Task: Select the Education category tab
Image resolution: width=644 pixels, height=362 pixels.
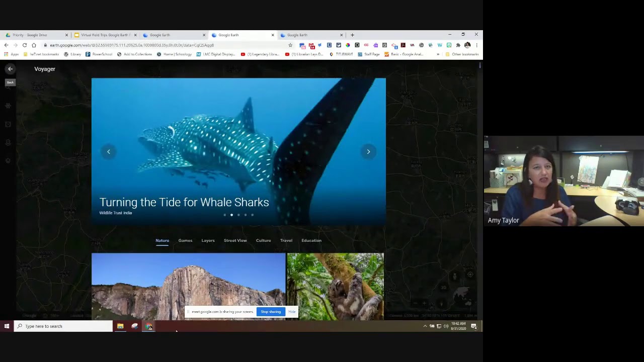Action: coord(311,240)
